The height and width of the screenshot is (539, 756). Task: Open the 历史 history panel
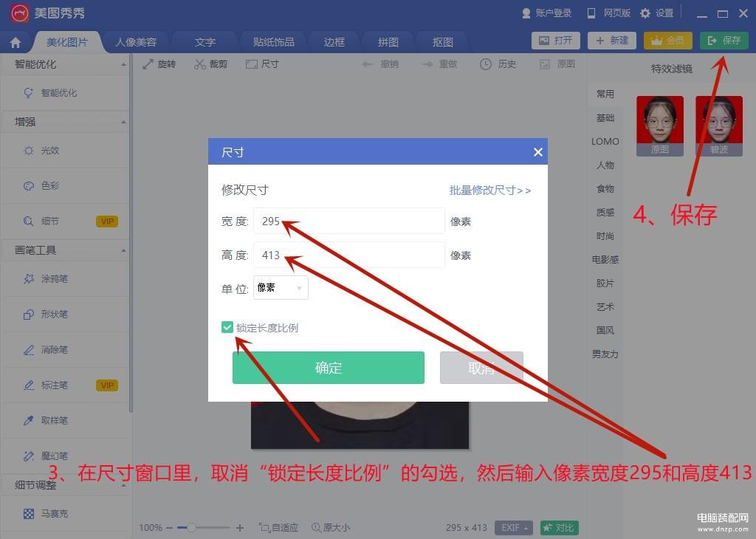[x=498, y=64]
